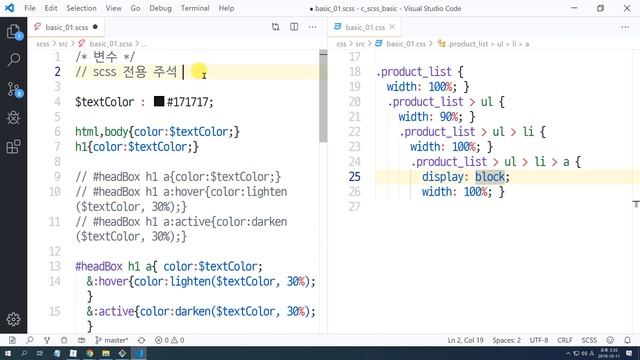Click the VS Code logo in title bar
640x360 pixels.
click(x=9, y=8)
